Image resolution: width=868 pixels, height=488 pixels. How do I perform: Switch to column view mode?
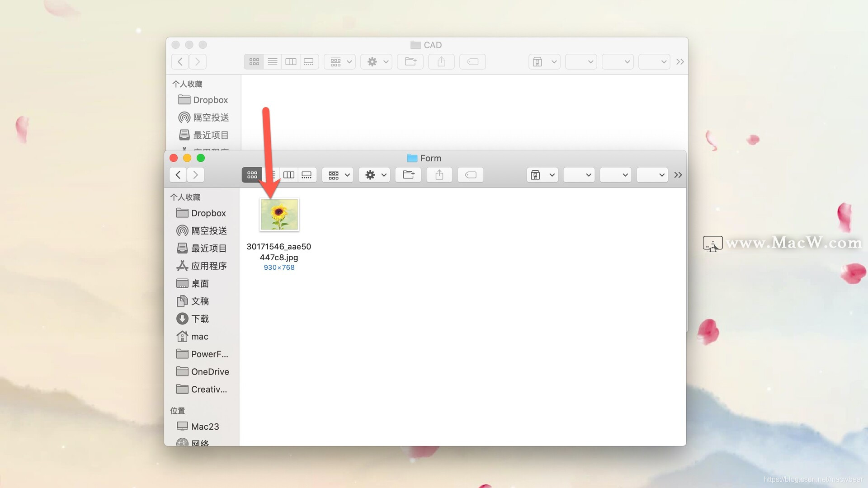288,174
